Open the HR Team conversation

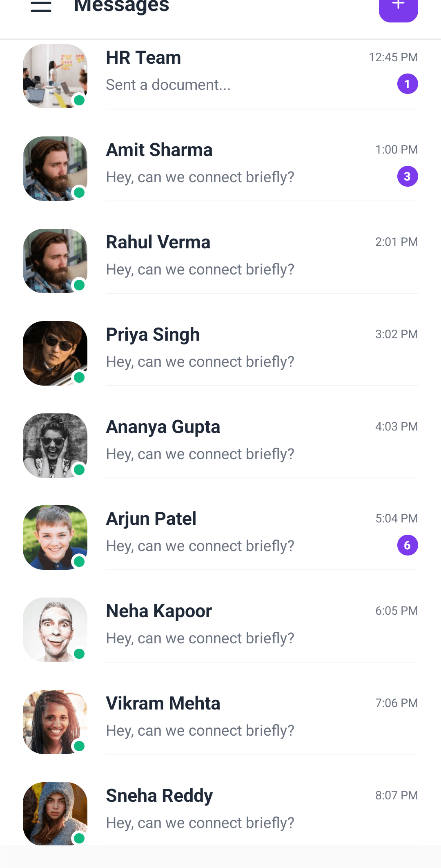click(x=143, y=58)
